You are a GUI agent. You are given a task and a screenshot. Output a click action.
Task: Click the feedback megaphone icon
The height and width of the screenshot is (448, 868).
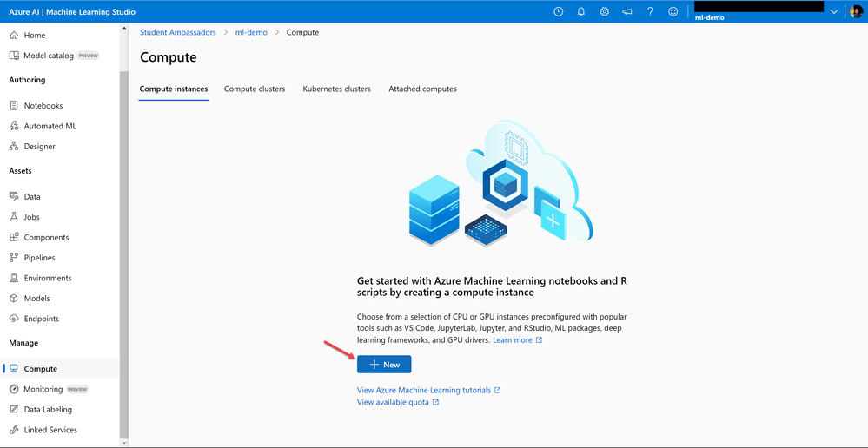(x=627, y=11)
